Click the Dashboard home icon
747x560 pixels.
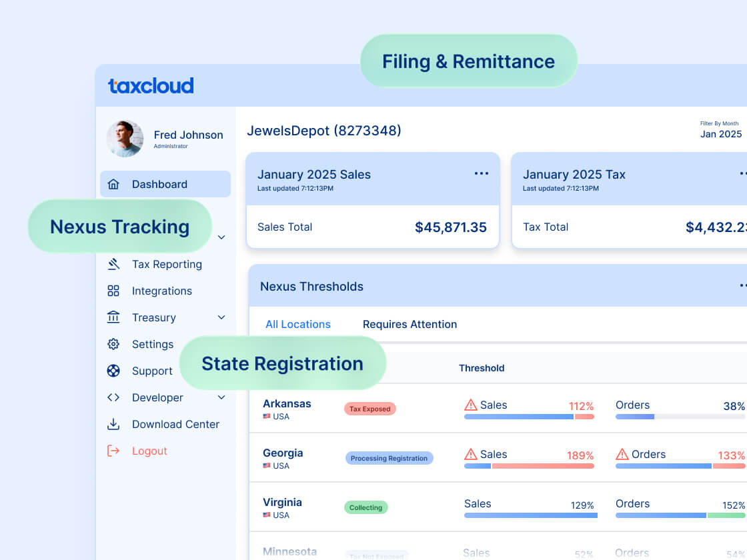point(113,184)
